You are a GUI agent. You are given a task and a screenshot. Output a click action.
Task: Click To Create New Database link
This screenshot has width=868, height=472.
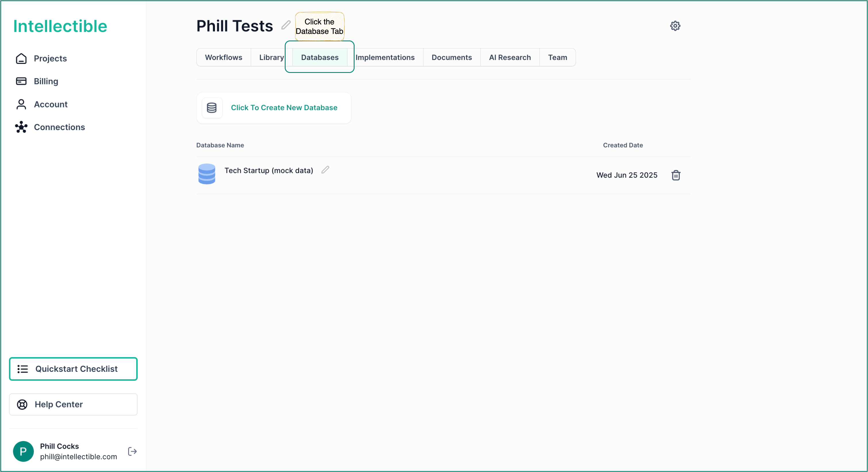[284, 108]
